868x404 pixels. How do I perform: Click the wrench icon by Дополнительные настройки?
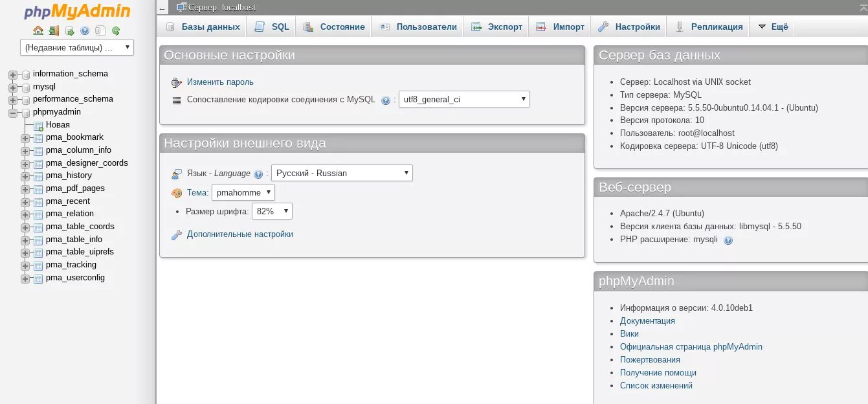point(177,234)
